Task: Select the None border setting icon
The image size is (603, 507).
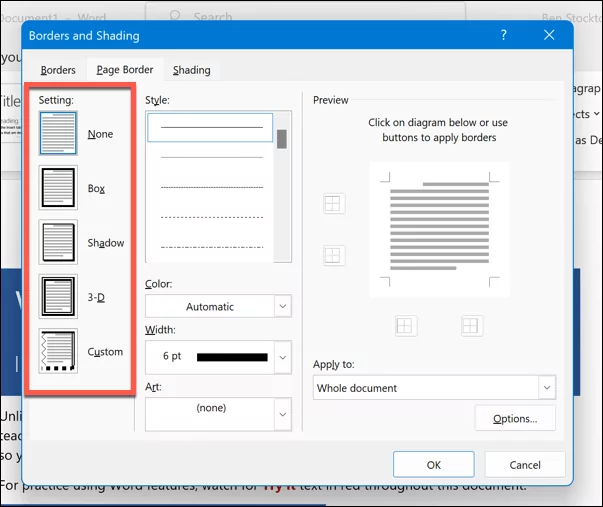Action: point(58,133)
